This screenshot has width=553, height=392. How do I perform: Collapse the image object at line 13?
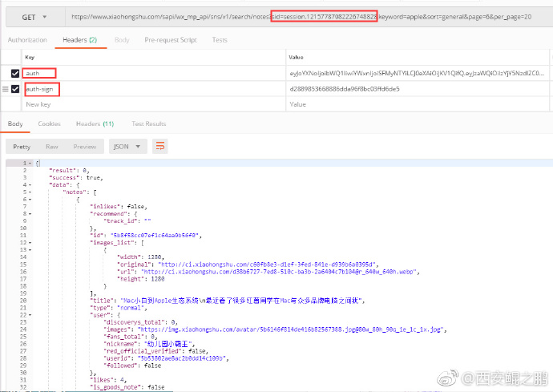[x=30, y=250]
